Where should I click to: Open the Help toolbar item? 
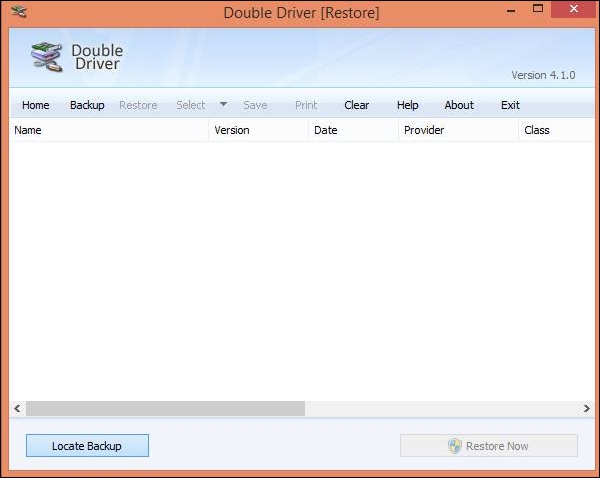click(408, 105)
